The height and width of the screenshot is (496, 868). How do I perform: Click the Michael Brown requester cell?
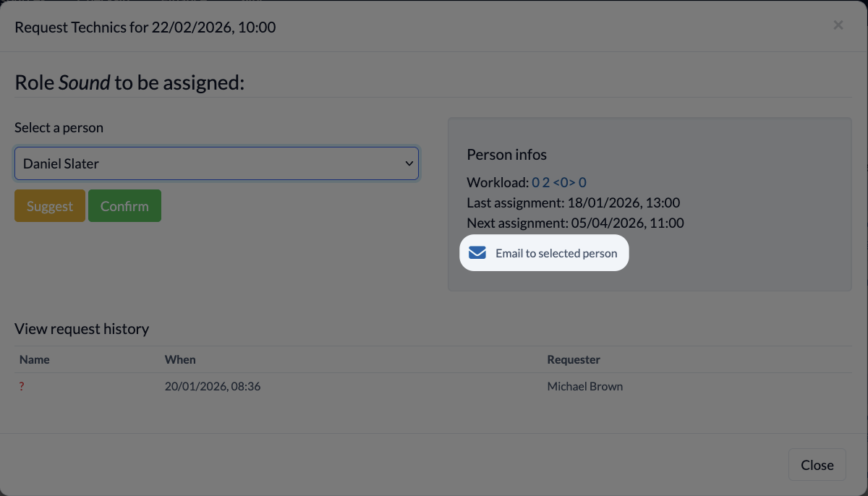click(585, 387)
